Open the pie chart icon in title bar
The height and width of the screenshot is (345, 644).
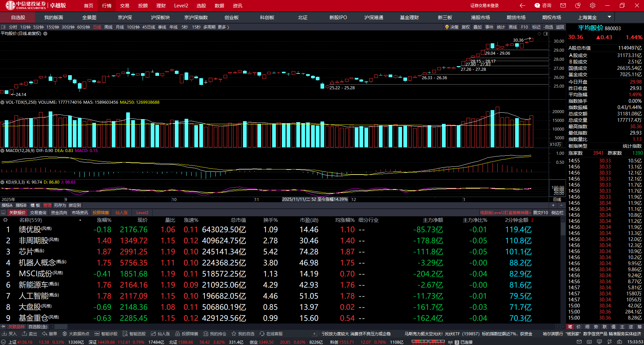[x=578, y=5]
